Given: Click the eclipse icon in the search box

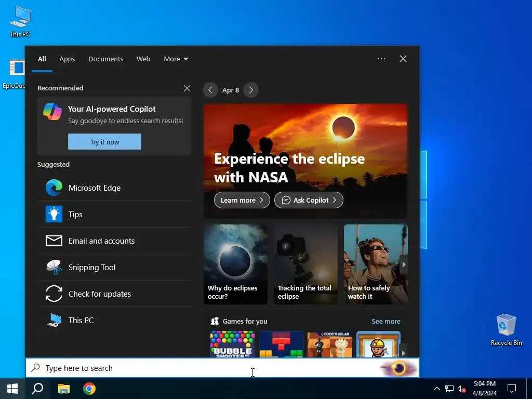Looking at the screenshot, I should pos(399,368).
